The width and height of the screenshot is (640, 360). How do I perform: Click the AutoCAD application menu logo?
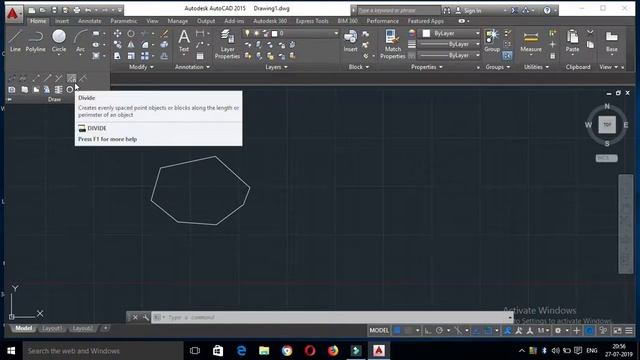point(13,13)
